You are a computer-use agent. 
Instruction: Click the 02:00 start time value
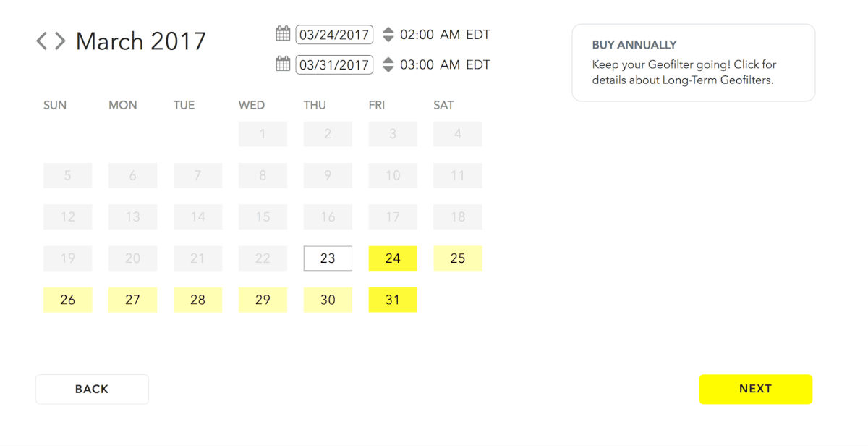pos(417,34)
